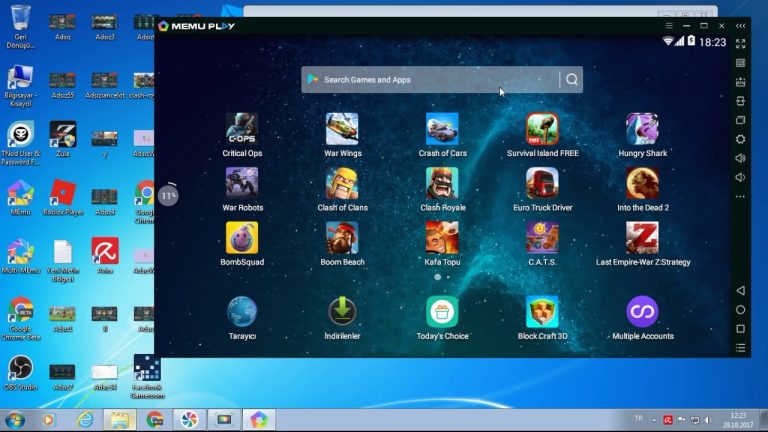The image size is (768, 432).
Task: Open Boom Beach
Action: 342,238
